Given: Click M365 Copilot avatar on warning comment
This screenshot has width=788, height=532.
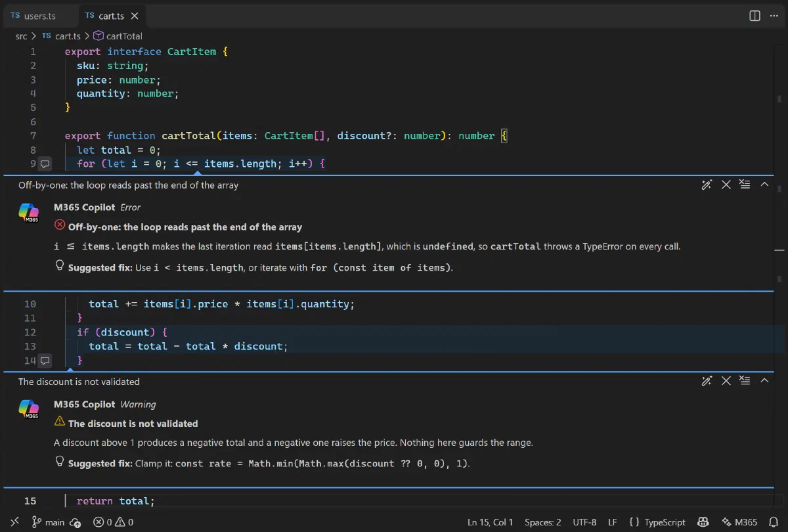Looking at the screenshot, I should click(x=28, y=409).
